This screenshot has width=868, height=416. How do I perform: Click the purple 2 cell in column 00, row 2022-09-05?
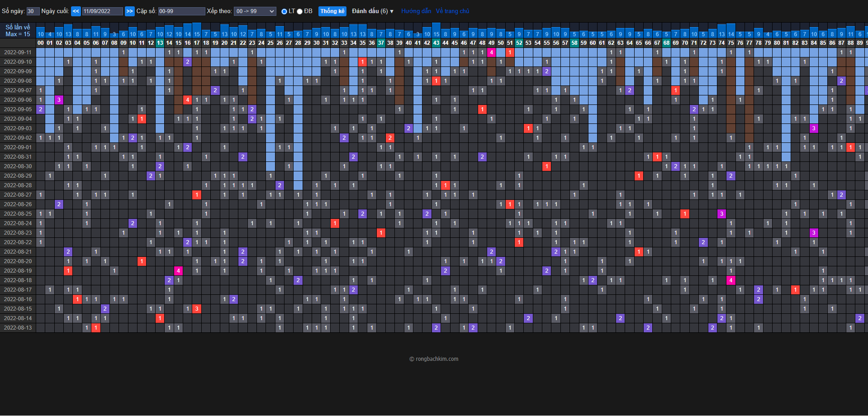click(x=41, y=109)
